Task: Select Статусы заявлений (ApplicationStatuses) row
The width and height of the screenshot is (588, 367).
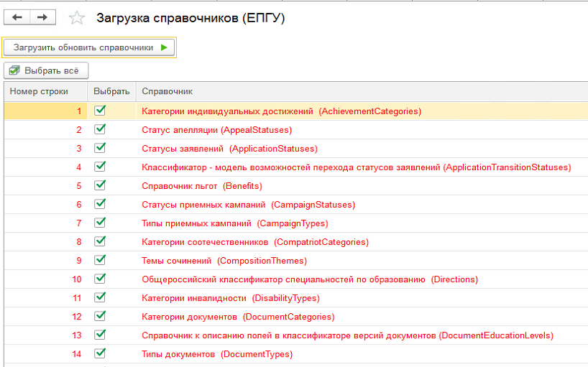Action: coord(229,149)
